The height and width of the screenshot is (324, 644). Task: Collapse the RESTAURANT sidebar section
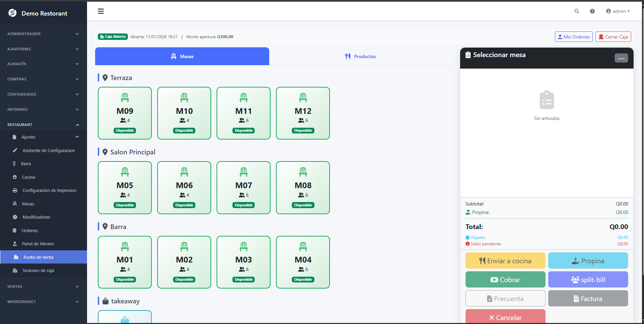(43, 125)
